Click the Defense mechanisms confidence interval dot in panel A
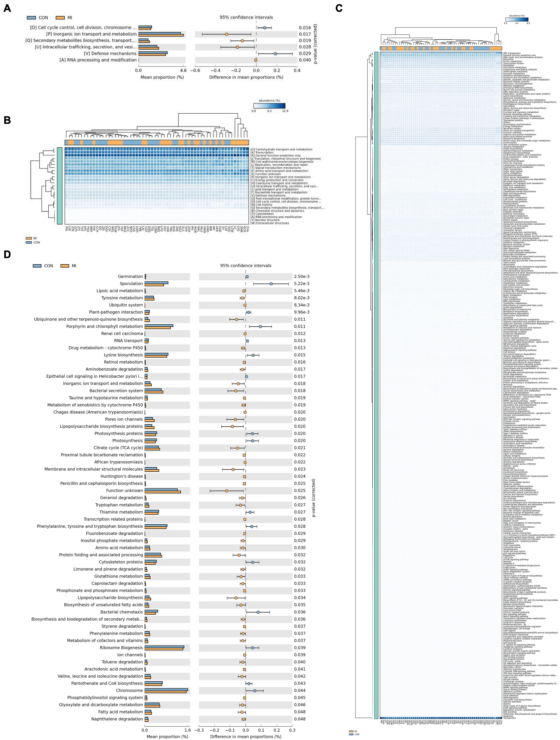 (275, 53)
